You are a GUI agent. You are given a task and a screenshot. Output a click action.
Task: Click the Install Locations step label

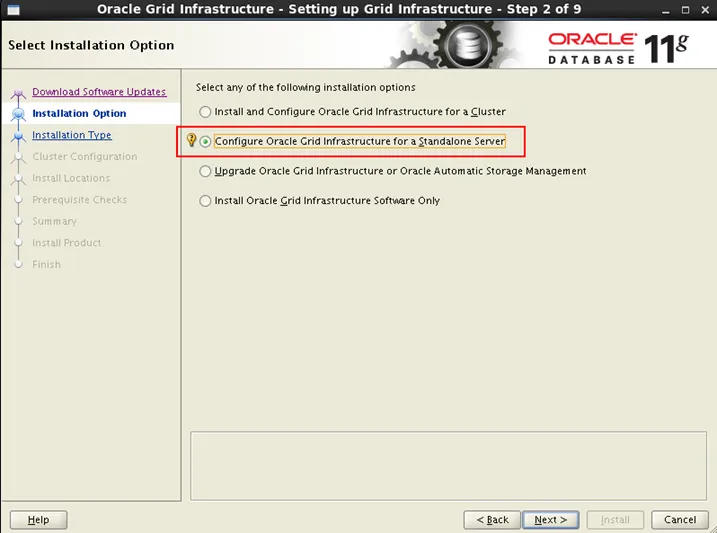[71, 178]
